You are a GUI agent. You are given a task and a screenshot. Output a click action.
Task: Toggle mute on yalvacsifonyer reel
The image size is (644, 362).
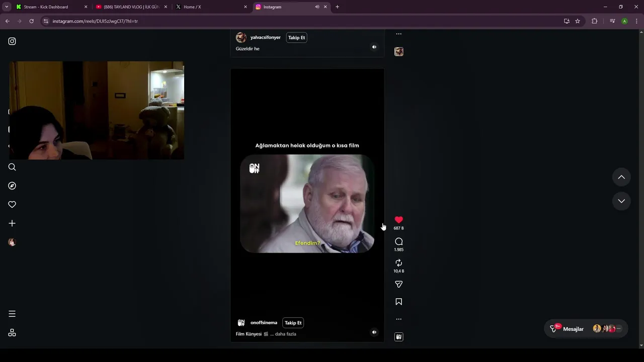tap(374, 47)
